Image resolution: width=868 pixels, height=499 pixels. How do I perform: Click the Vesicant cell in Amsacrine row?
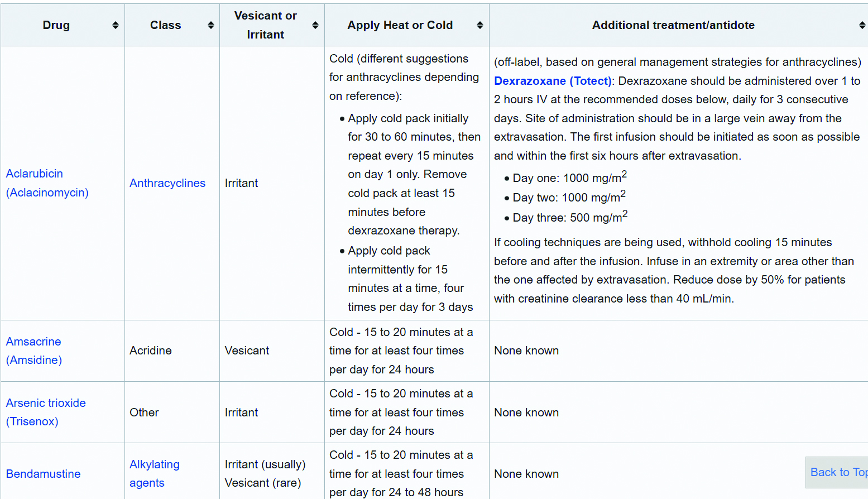click(247, 351)
